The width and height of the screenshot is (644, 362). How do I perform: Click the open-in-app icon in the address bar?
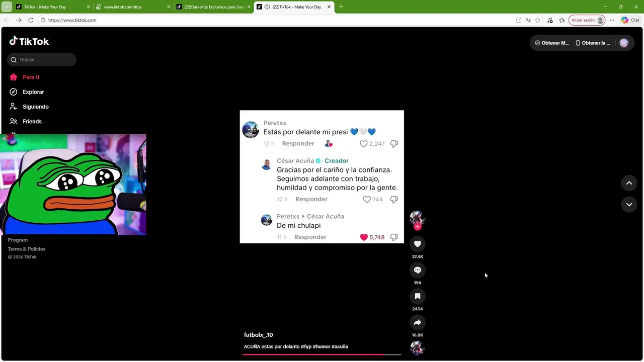519,20
